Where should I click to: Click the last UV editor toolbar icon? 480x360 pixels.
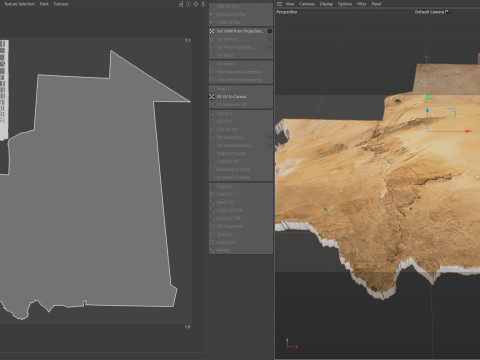point(203,4)
